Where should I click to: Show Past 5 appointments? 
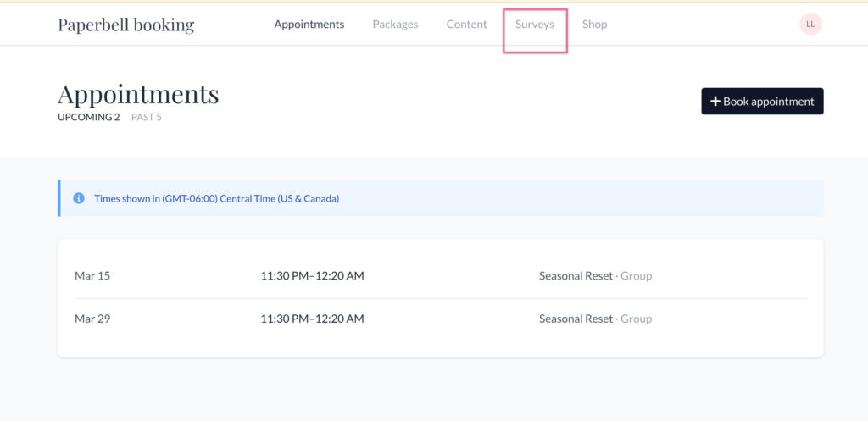coord(146,117)
